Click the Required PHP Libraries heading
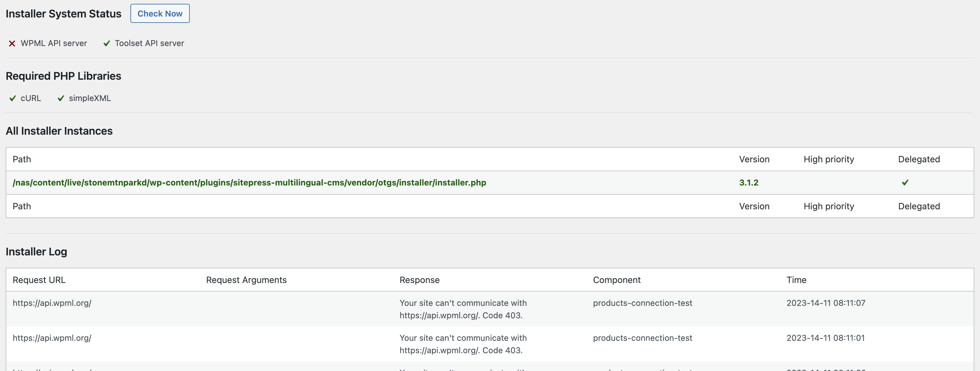The image size is (980, 371). pos(63,76)
